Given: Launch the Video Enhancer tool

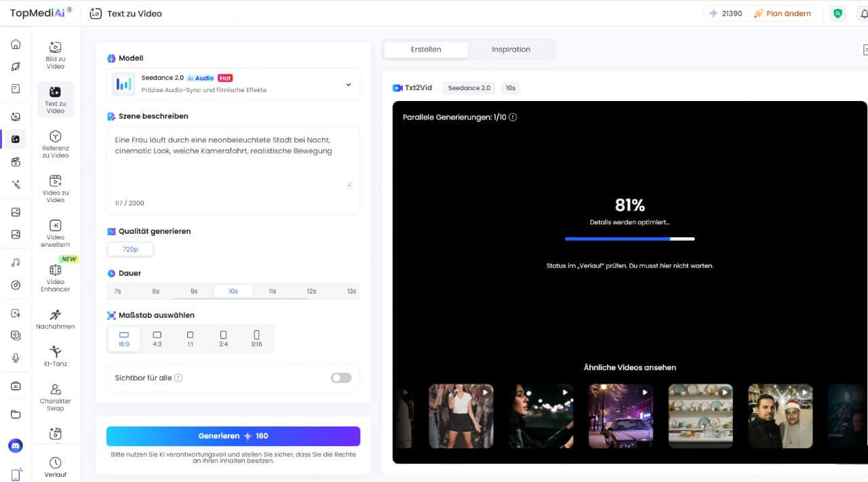Looking at the screenshot, I should pos(56,278).
